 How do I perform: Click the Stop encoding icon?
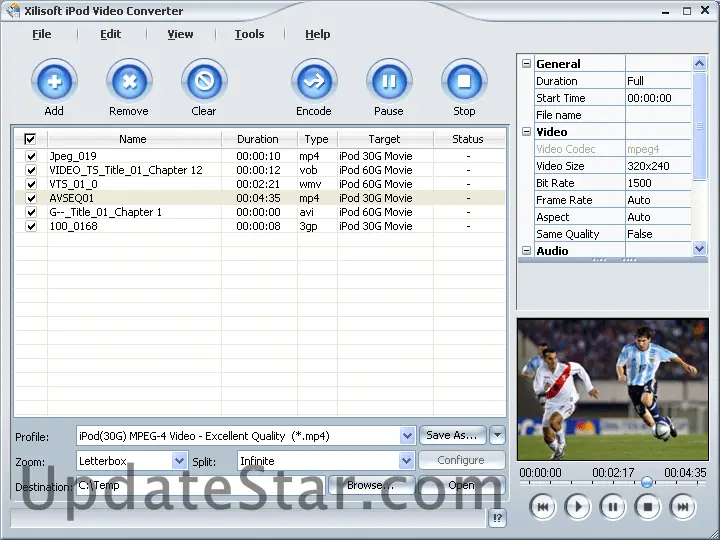click(x=464, y=82)
